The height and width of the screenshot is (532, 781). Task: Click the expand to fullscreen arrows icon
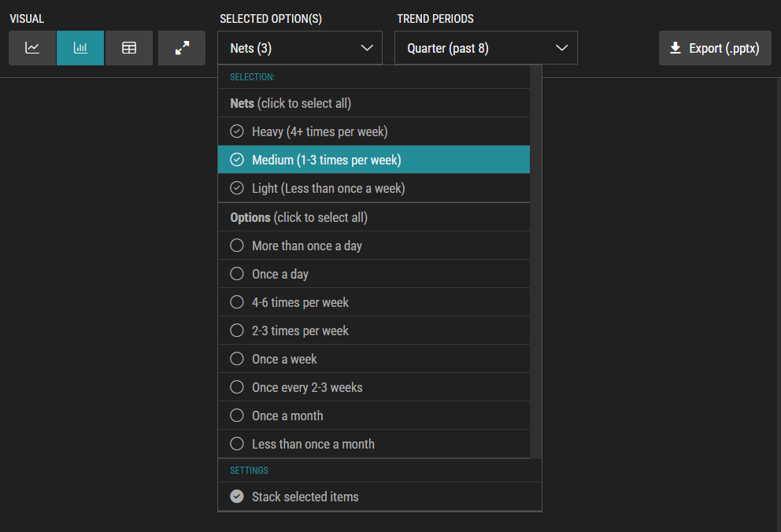(x=182, y=48)
